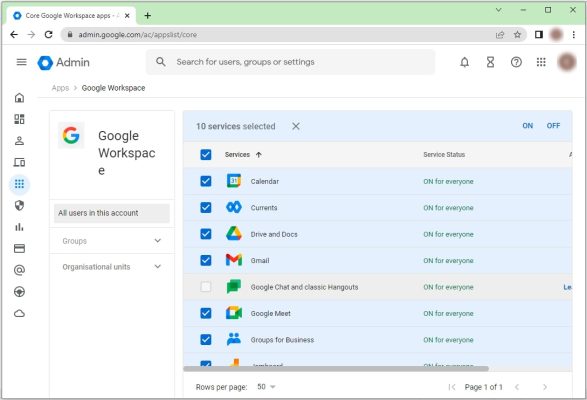Open Devices icon in the sidebar
Screen dimensions: 587x400
(19, 162)
